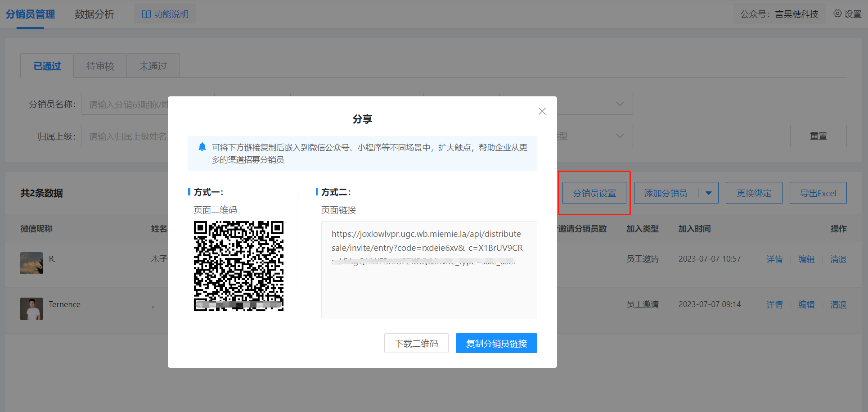The width and height of the screenshot is (868, 412).
Task: Click the 2023-07-07 10:57 cell
Action: point(710,259)
